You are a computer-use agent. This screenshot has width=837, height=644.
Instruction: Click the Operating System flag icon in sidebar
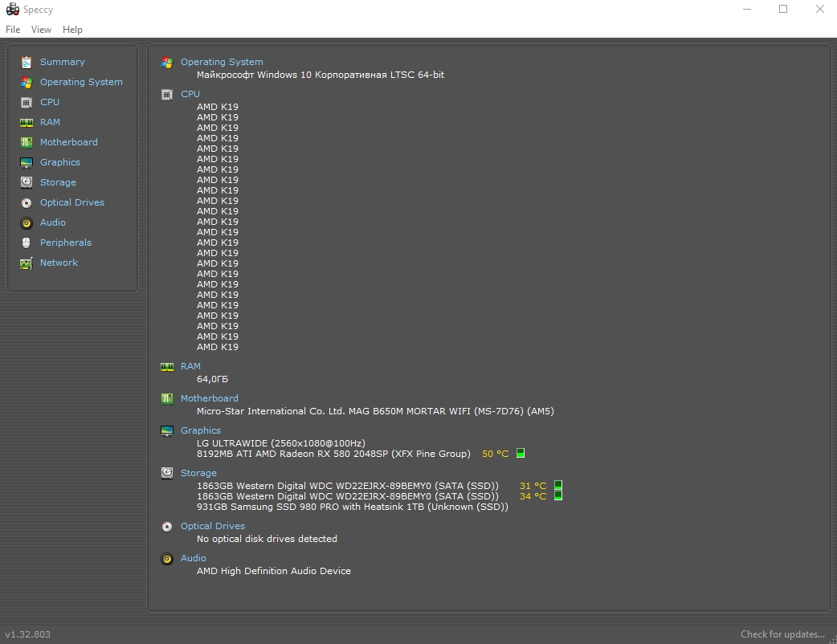pyautogui.click(x=27, y=83)
